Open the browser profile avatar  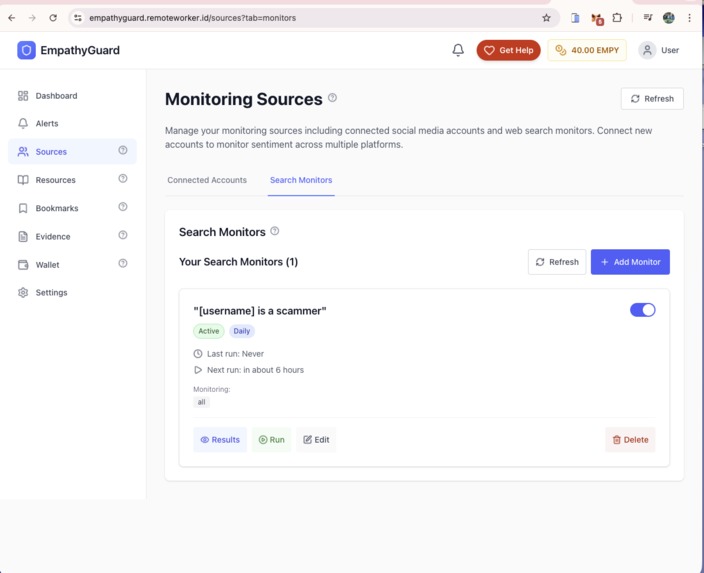pos(669,18)
